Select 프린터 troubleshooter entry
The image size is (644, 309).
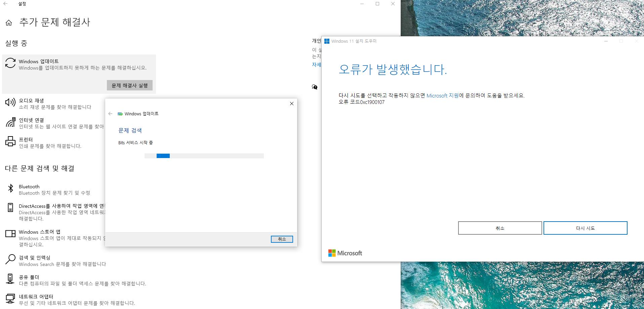[54, 143]
